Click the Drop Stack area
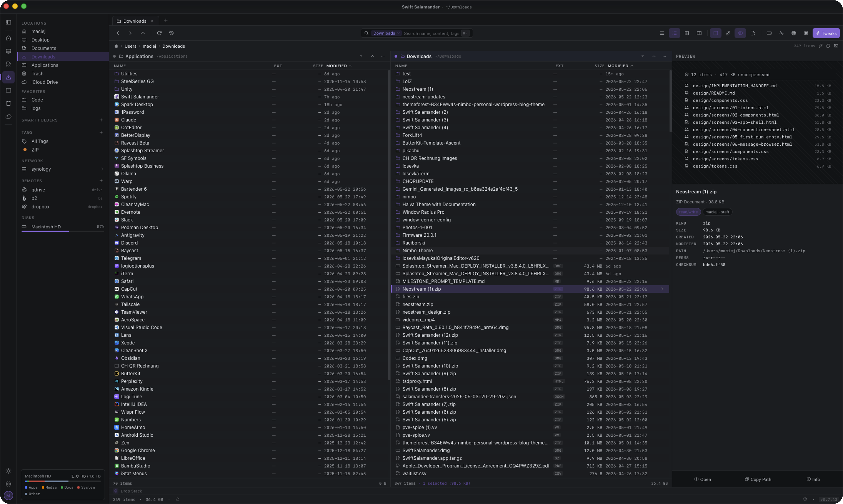 click(x=128, y=491)
